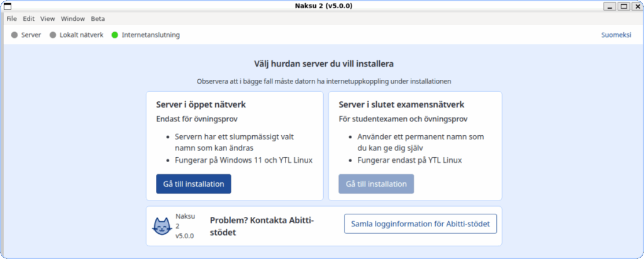Click the gray Lokalt nätverk status dot

(x=53, y=35)
